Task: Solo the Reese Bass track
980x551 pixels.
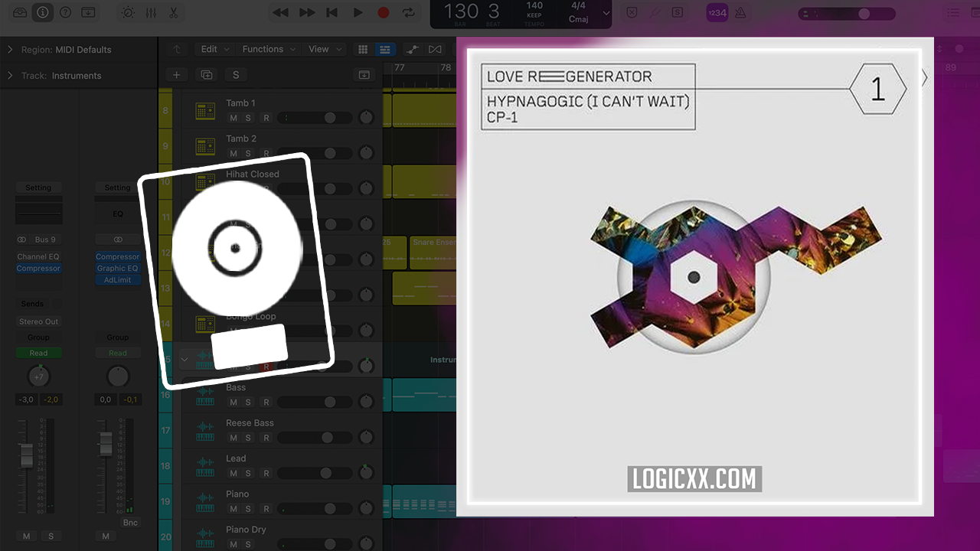Action: 248,438
